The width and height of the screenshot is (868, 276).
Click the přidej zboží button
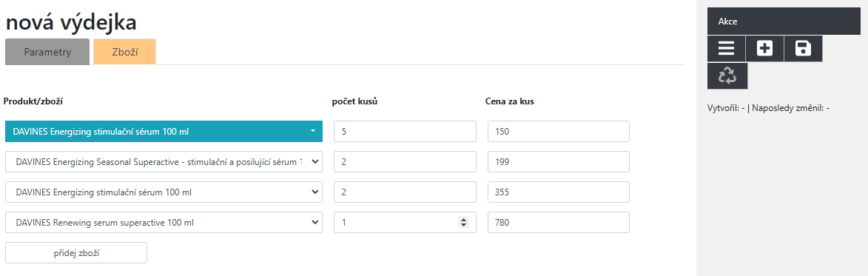coord(76,253)
